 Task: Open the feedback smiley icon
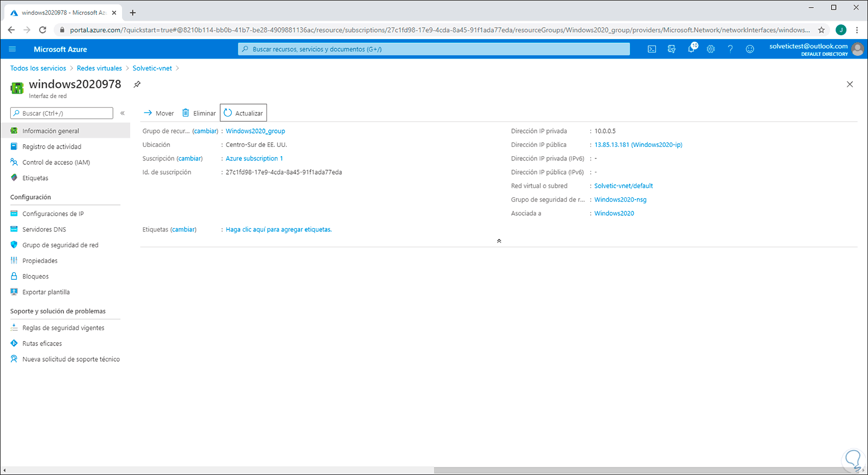(x=750, y=49)
